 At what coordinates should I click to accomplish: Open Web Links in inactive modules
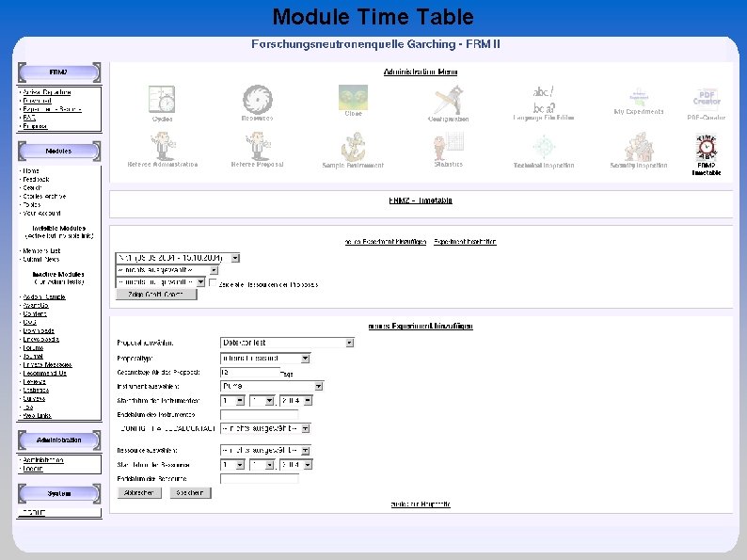click(x=37, y=416)
